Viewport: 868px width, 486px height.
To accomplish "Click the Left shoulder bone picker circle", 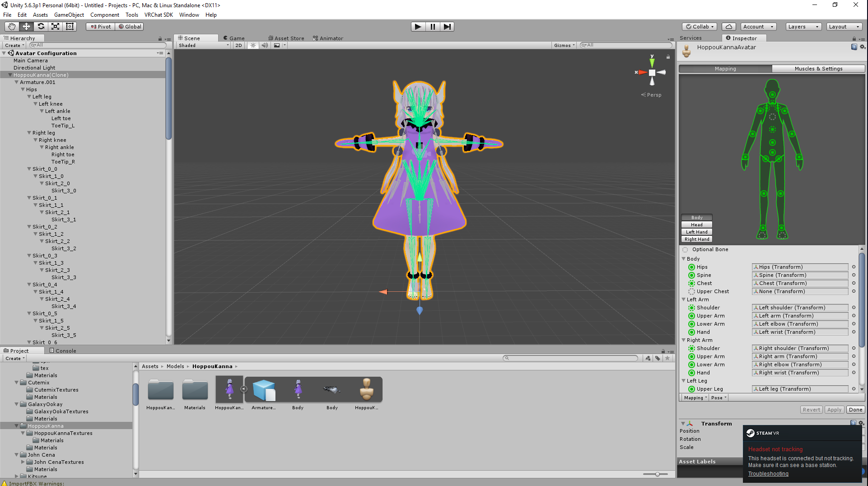I will [854, 308].
